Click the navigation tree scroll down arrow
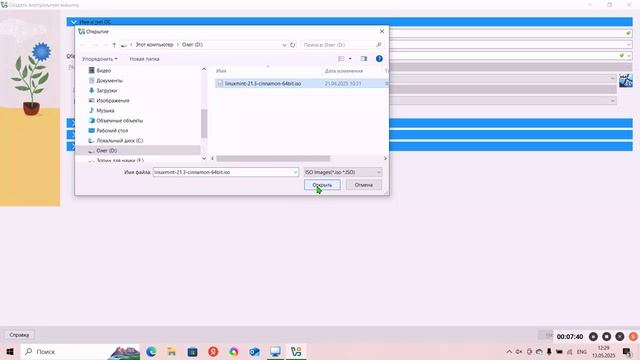 204,158
